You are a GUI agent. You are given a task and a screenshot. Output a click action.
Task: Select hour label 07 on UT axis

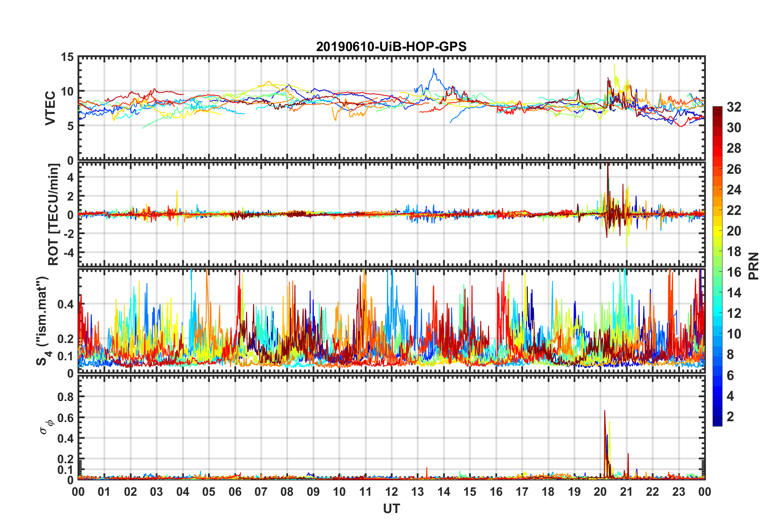point(261,492)
